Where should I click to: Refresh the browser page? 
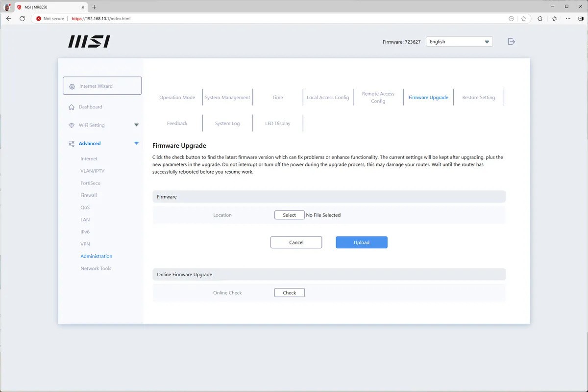pos(22,19)
